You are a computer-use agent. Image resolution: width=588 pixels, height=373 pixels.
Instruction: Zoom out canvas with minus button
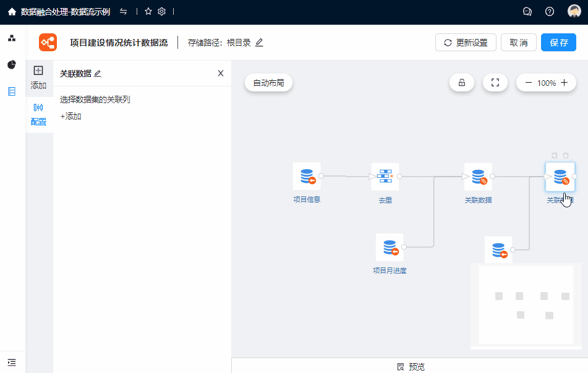pos(528,83)
